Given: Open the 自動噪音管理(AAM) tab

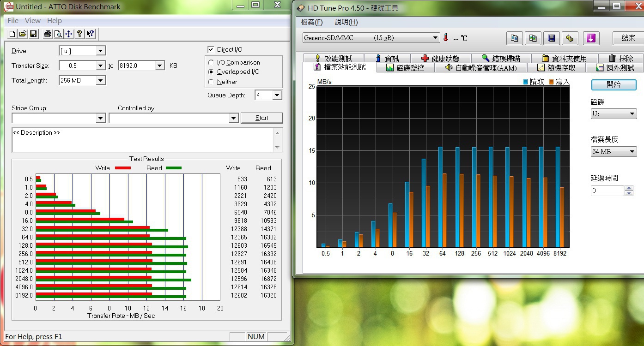Looking at the screenshot, I should (480, 68).
